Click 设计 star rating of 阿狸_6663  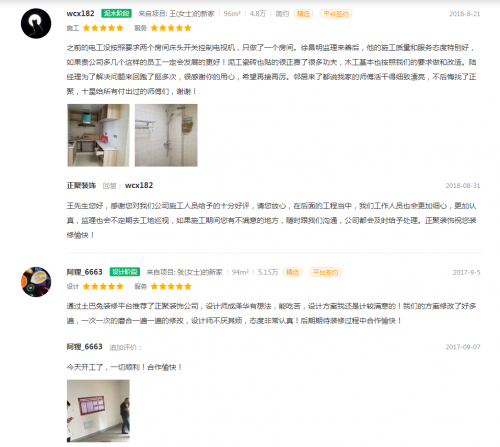coord(103,286)
